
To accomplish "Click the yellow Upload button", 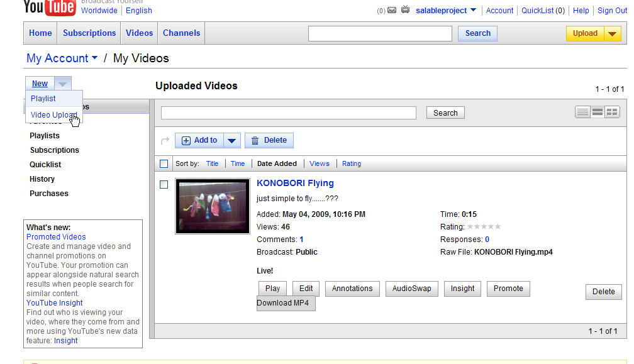I will tap(585, 33).
